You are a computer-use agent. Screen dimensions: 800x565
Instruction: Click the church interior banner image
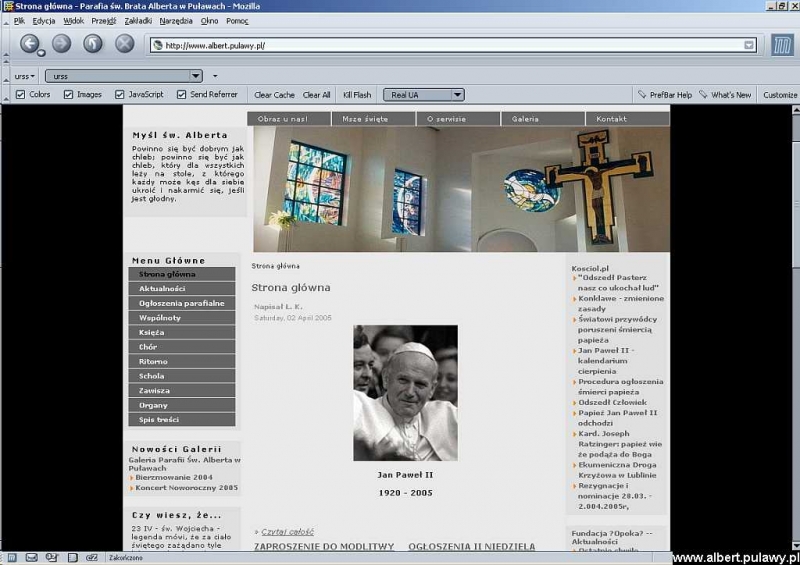[x=461, y=189]
